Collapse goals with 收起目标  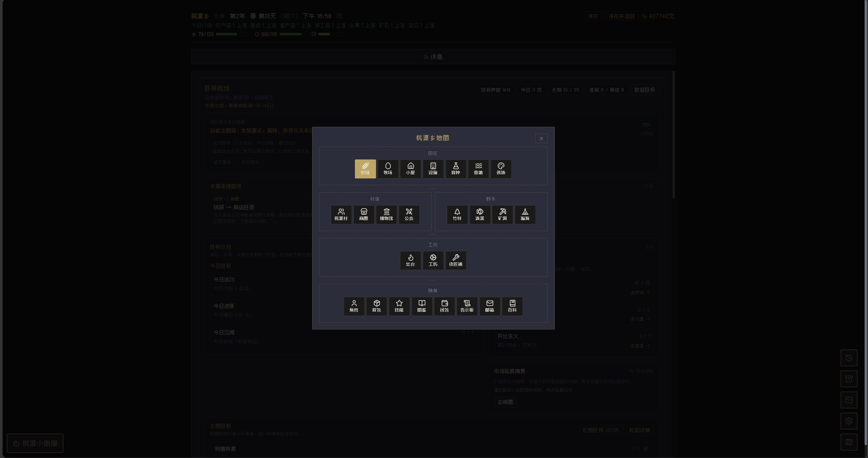click(x=644, y=90)
